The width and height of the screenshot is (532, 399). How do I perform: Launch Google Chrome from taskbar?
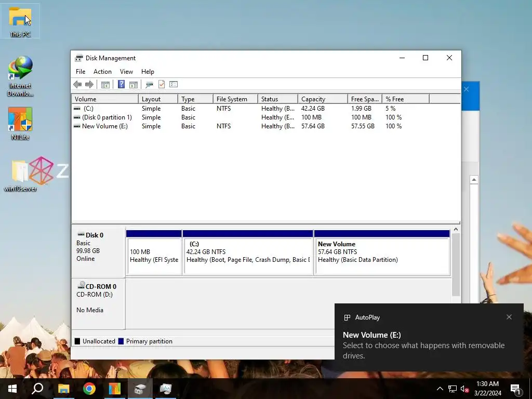coord(89,389)
